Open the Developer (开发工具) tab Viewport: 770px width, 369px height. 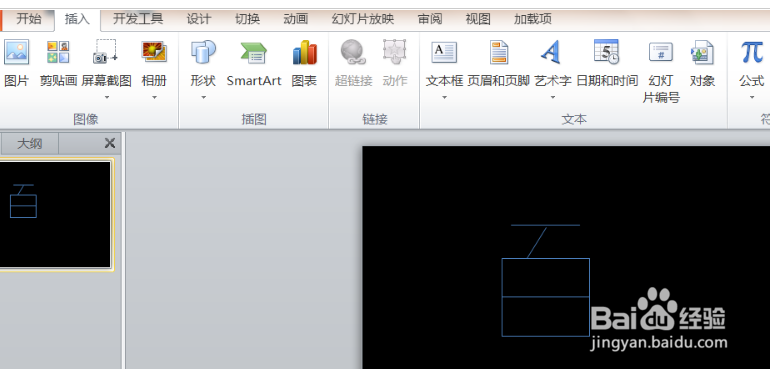[138, 19]
